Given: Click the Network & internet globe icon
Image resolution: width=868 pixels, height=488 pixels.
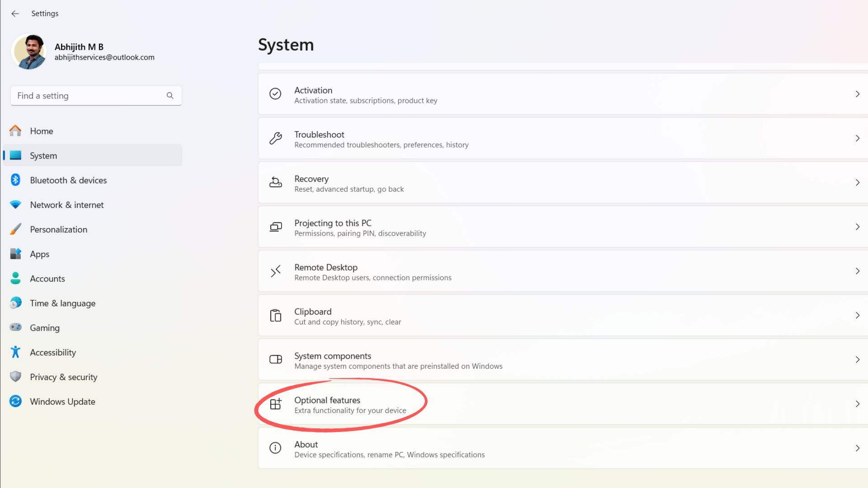Looking at the screenshot, I should pyautogui.click(x=15, y=205).
